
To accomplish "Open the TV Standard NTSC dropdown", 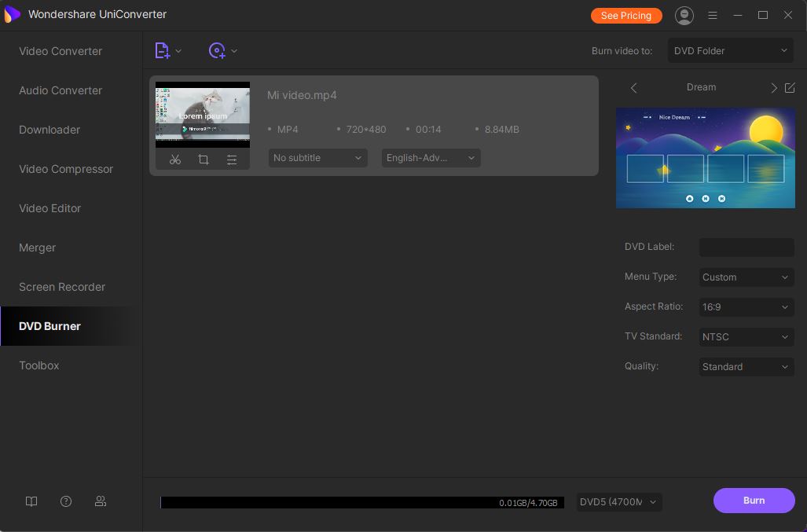I will [746, 337].
